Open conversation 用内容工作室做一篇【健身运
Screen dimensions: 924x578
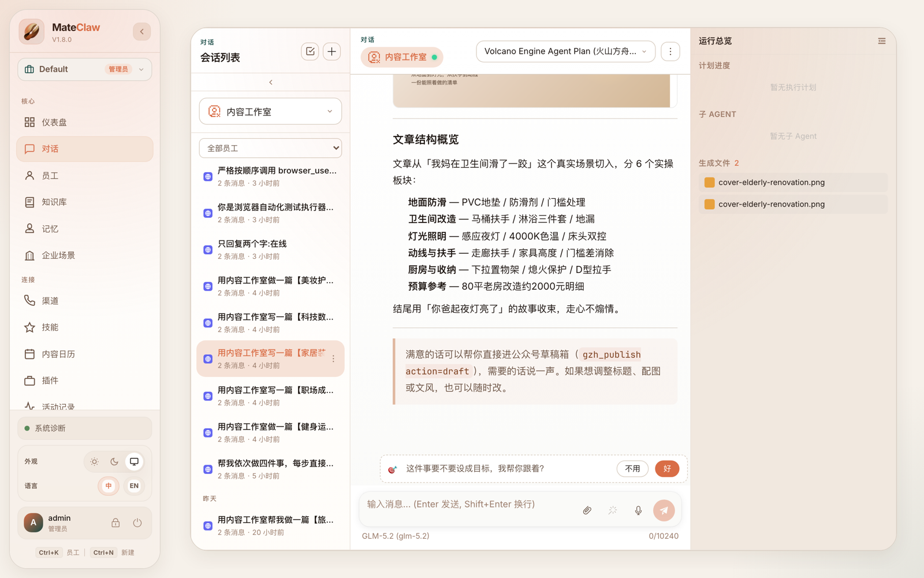point(270,432)
